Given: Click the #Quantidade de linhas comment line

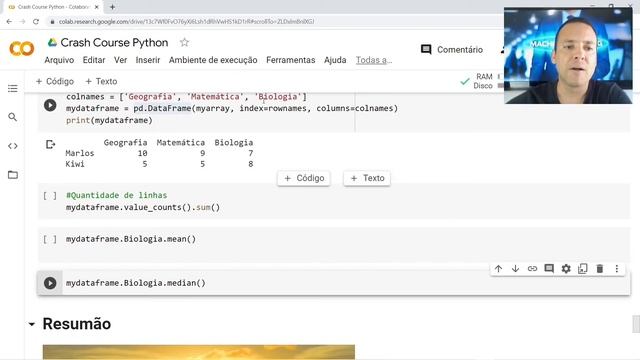Looking at the screenshot, I should pos(116,195).
